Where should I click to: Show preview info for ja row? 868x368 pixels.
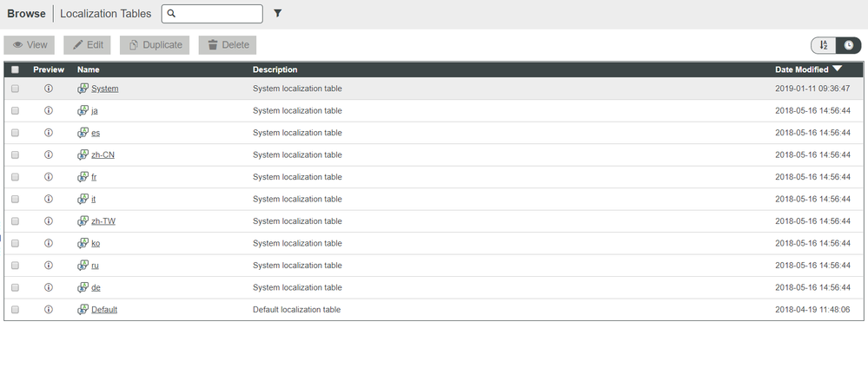49,110
